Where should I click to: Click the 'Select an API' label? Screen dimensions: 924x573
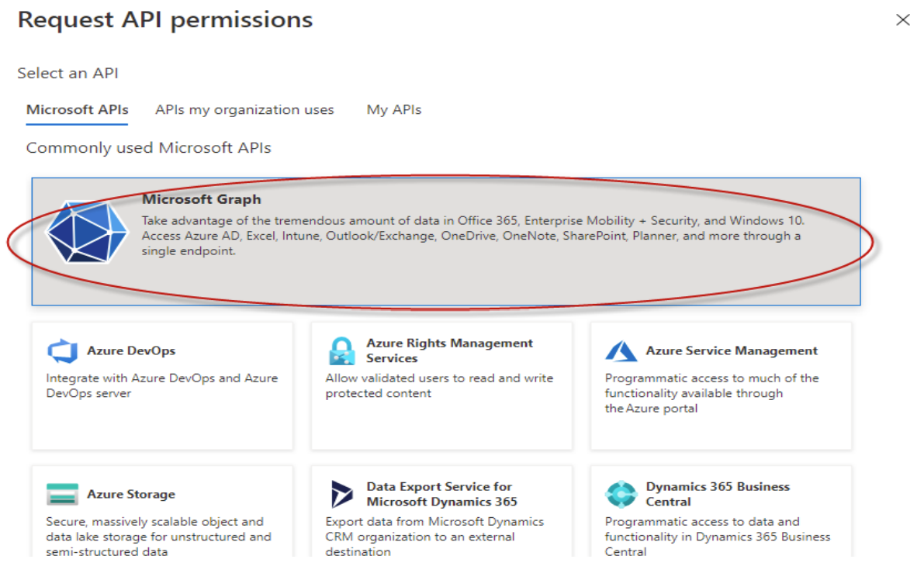click(x=67, y=73)
